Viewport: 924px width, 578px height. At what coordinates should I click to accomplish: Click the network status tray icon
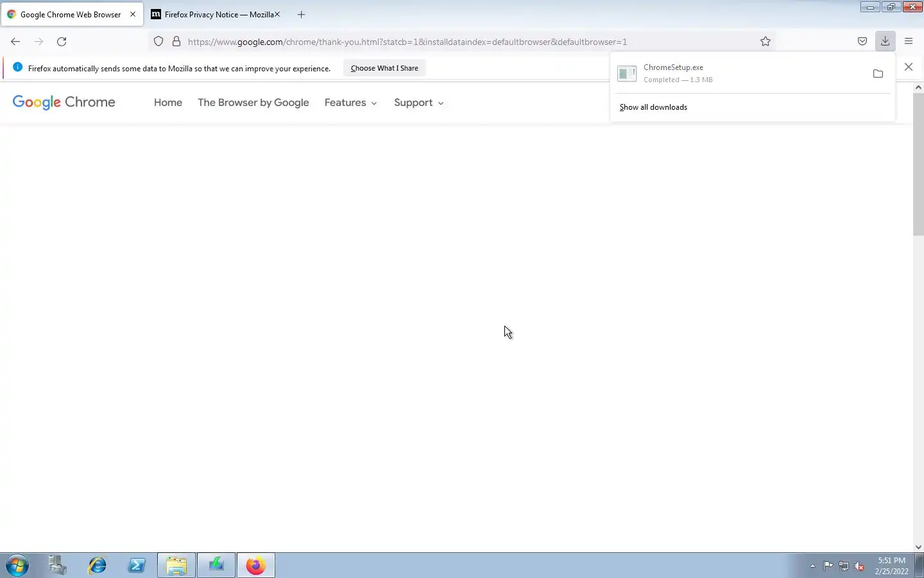844,566
